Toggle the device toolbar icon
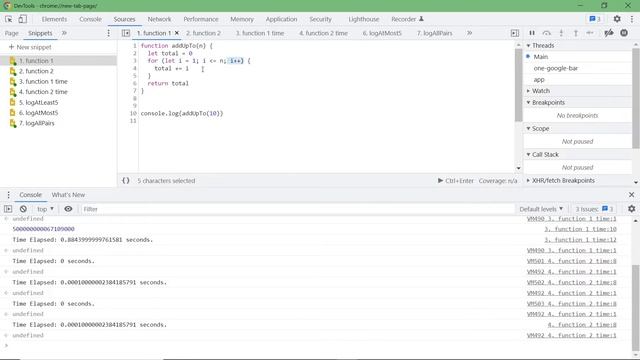This screenshot has width=640, height=360. [23, 19]
